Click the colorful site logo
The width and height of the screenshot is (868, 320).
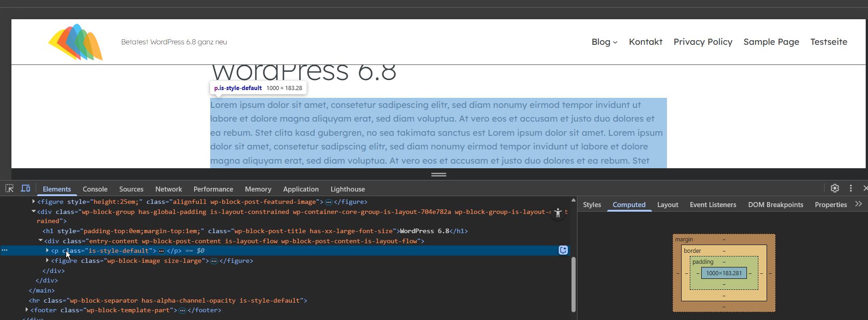point(75,42)
